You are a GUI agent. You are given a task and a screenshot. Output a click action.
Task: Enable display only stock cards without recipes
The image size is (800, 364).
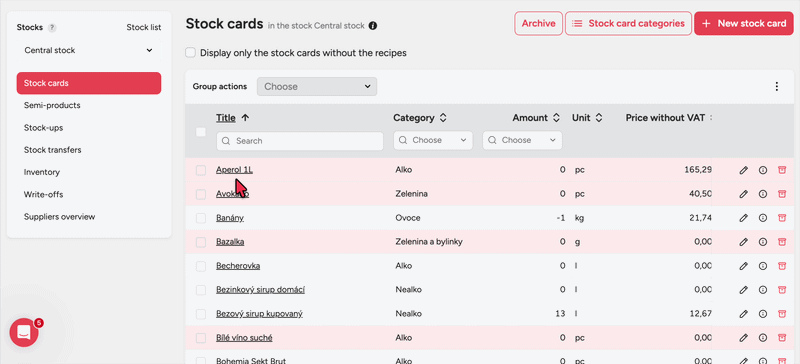coord(190,53)
